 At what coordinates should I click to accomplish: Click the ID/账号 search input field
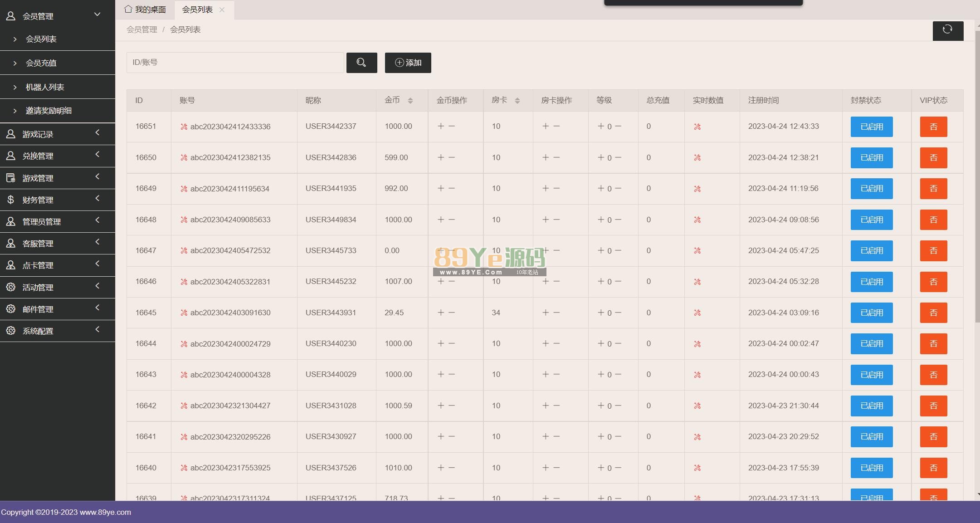click(234, 63)
